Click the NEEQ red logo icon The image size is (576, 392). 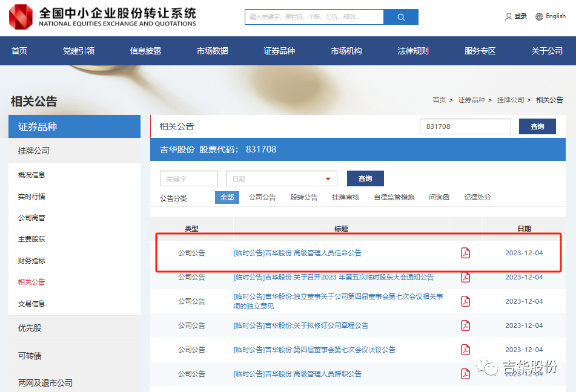[21, 17]
